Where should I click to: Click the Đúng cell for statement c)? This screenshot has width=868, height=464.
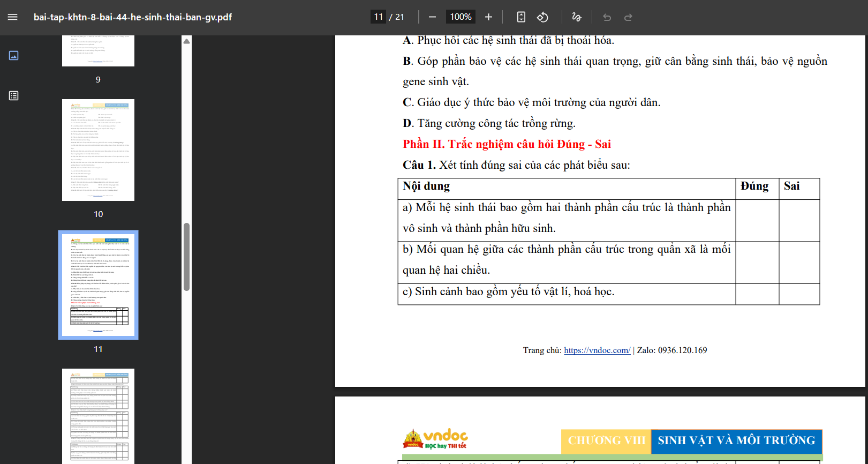(757, 294)
